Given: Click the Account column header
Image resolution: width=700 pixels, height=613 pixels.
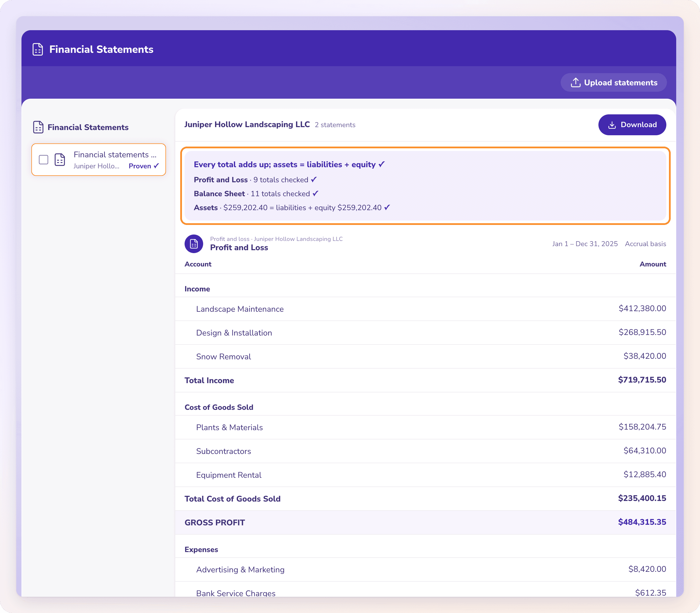Looking at the screenshot, I should point(198,264).
